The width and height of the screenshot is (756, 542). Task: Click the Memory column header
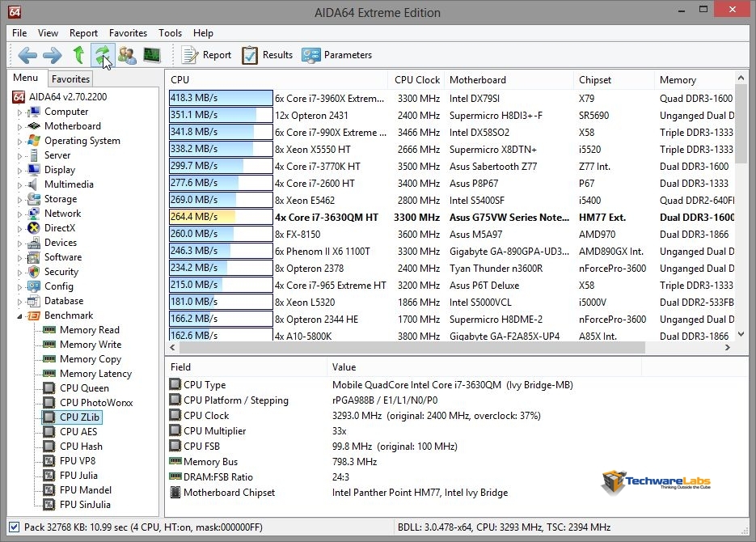(695, 79)
